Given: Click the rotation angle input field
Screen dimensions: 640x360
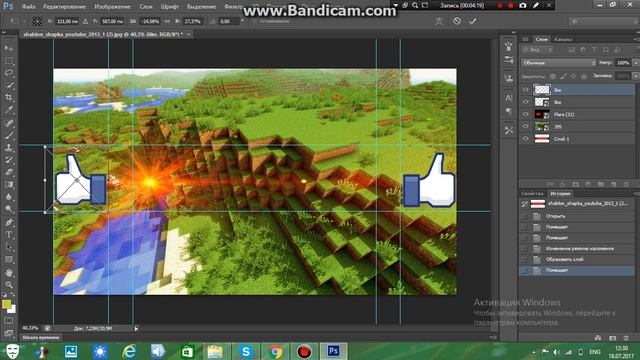Looking at the screenshot, I should [x=229, y=21].
